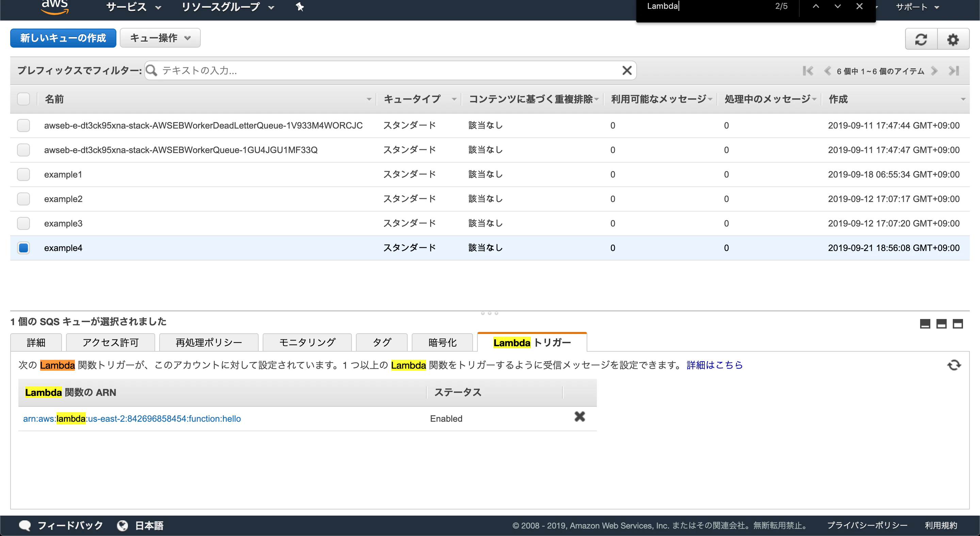The height and width of the screenshot is (536, 980).
Task: Select the example3 queue name
Action: click(63, 223)
